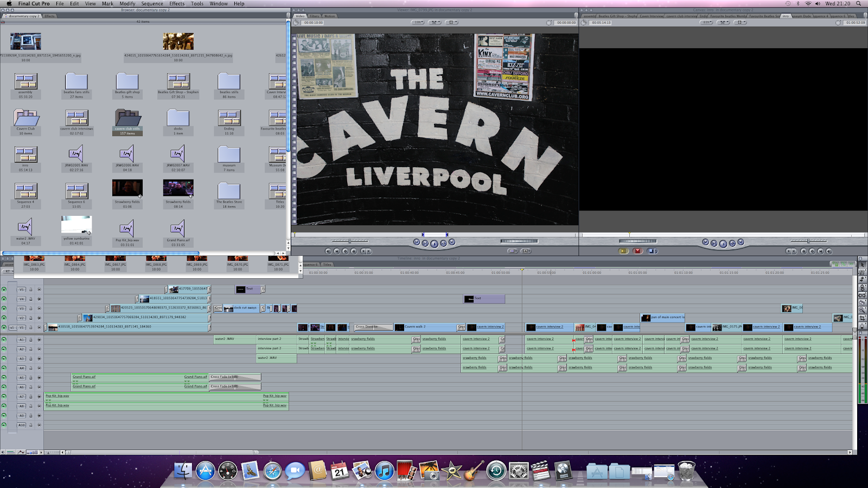Click the V1 destination track button
The width and height of the screenshot is (868, 488).
coord(22,328)
